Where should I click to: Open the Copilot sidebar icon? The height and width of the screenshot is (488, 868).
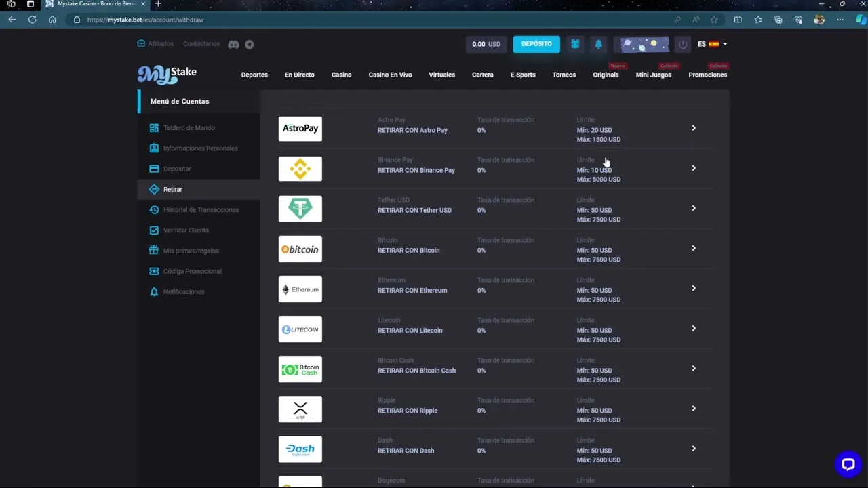(861, 20)
